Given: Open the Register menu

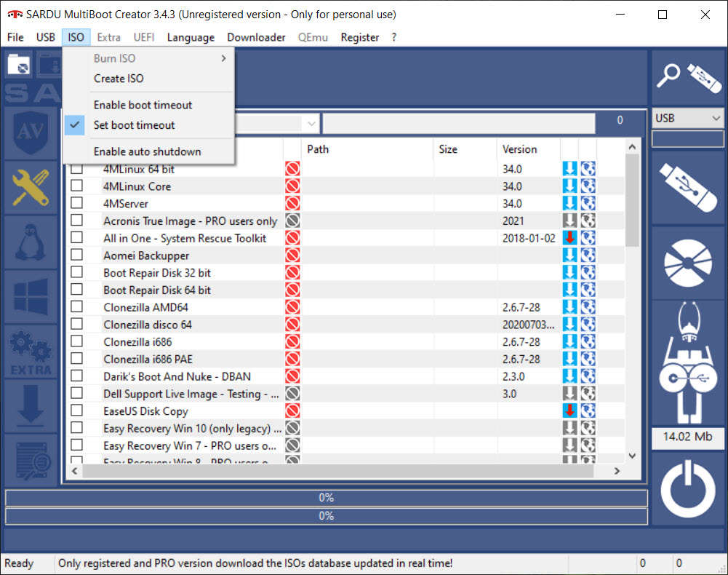Looking at the screenshot, I should pyautogui.click(x=359, y=37).
